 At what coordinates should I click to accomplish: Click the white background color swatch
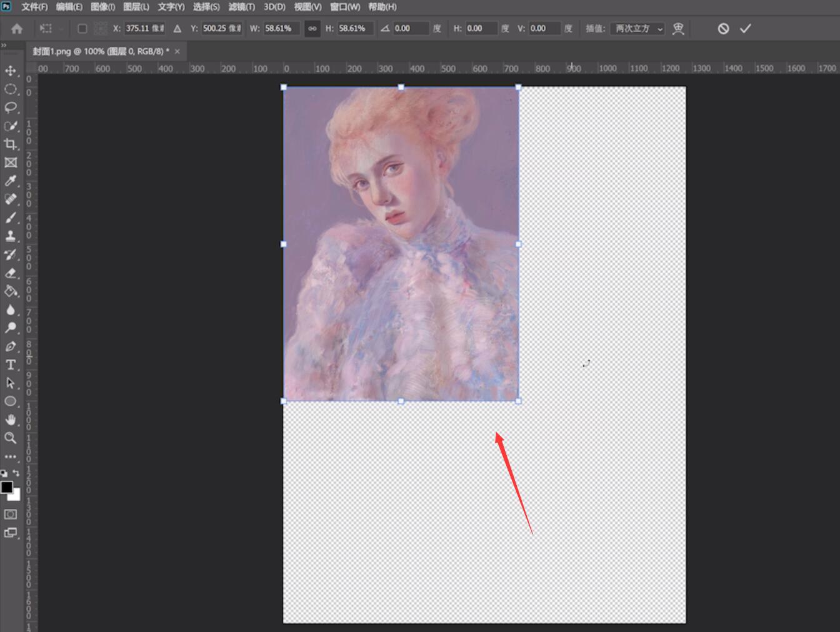(x=16, y=496)
